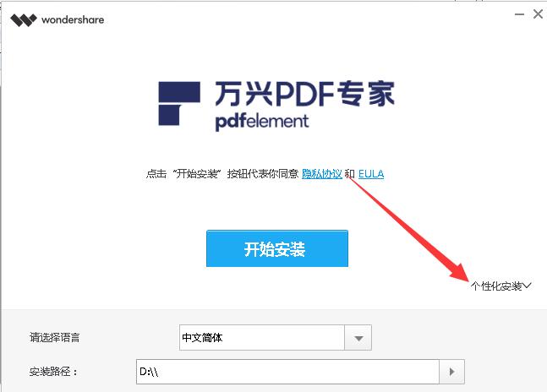Viewport: 547px width, 392px height.
Task: Close the installer window
Action: pos(538,14)
